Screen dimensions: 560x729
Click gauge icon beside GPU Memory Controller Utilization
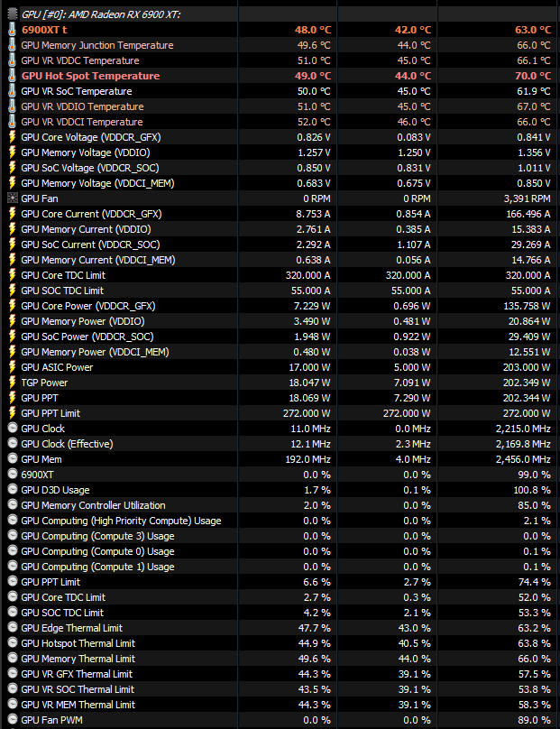13,505
